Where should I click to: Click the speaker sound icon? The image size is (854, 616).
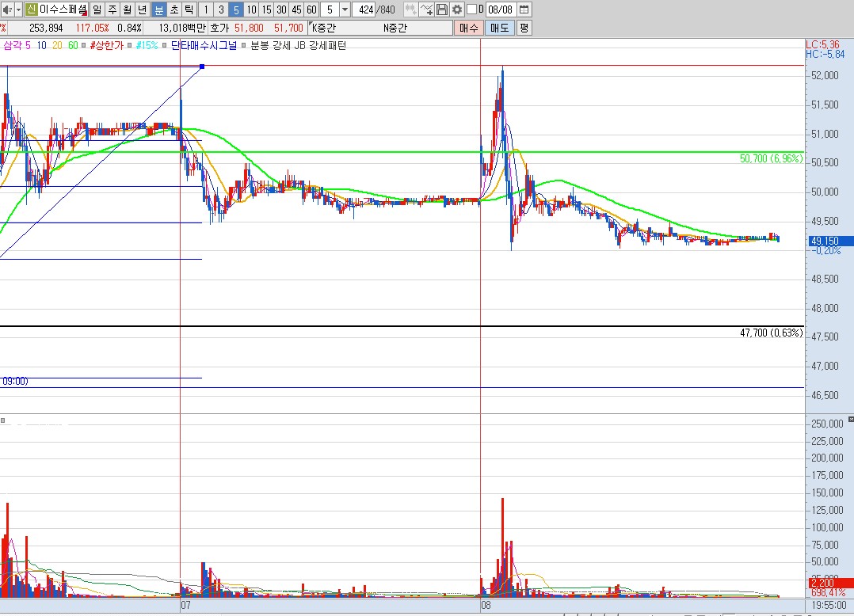(x=7, y=10)
